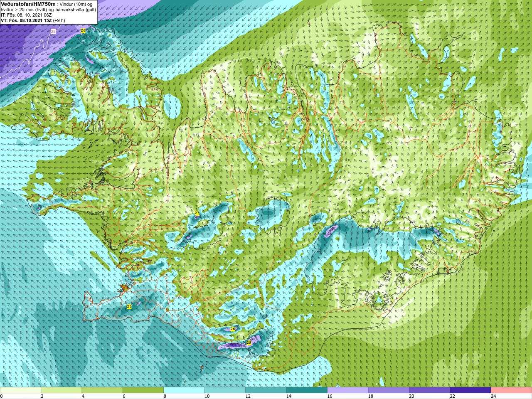The image size is (532, 399).
Task: Click the legend scale number 12
Action: 248,396
